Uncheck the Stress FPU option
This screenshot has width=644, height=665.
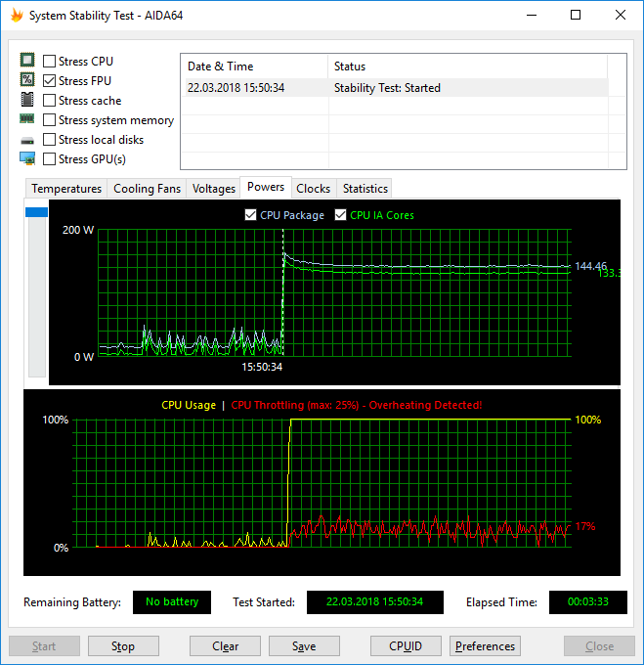point(49,80)
